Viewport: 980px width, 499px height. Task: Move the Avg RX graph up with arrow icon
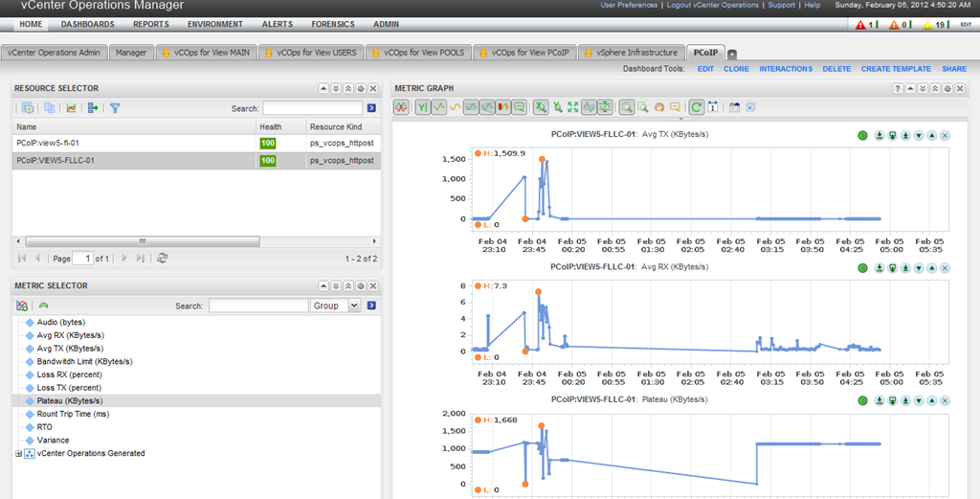tap(932, 267)
